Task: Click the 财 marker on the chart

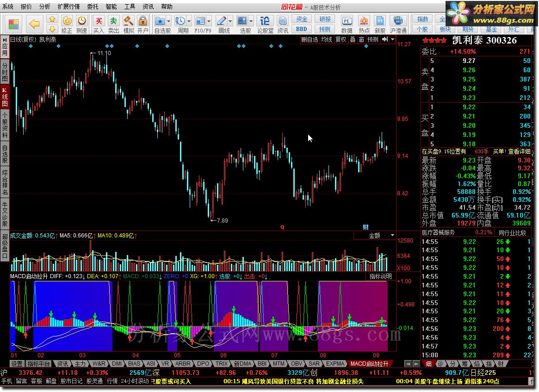Action: click(366, 227)
